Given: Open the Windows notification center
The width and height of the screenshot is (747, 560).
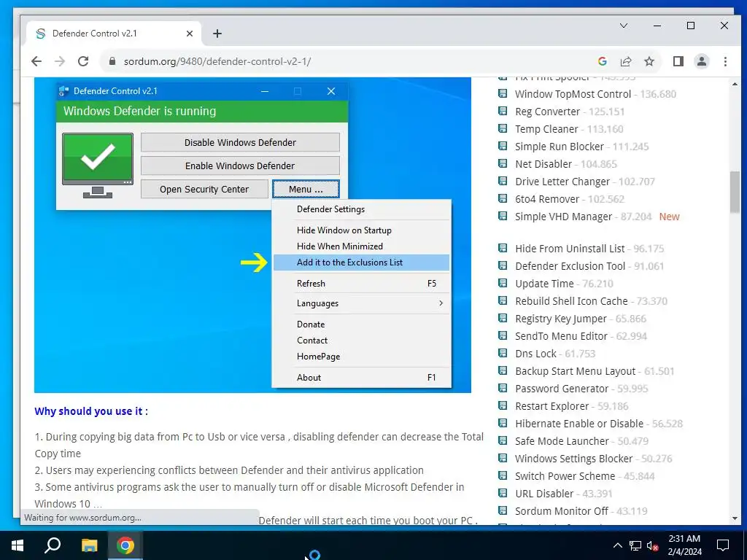Looking at the screenshot, I should [x=723, y=545].
